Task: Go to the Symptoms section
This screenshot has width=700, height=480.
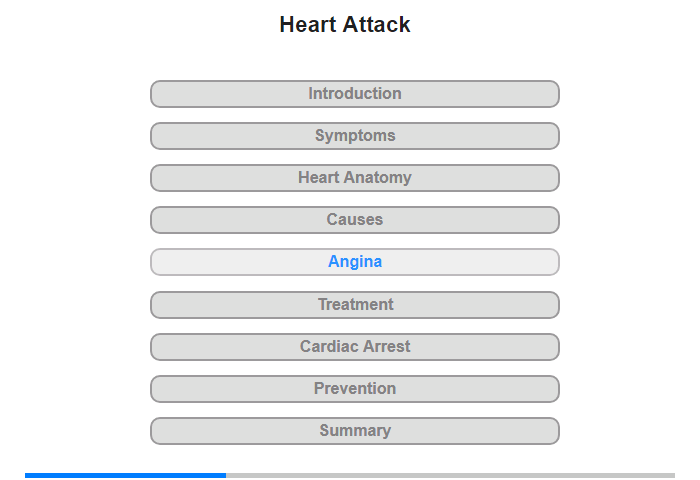Action: click(355, 136)
